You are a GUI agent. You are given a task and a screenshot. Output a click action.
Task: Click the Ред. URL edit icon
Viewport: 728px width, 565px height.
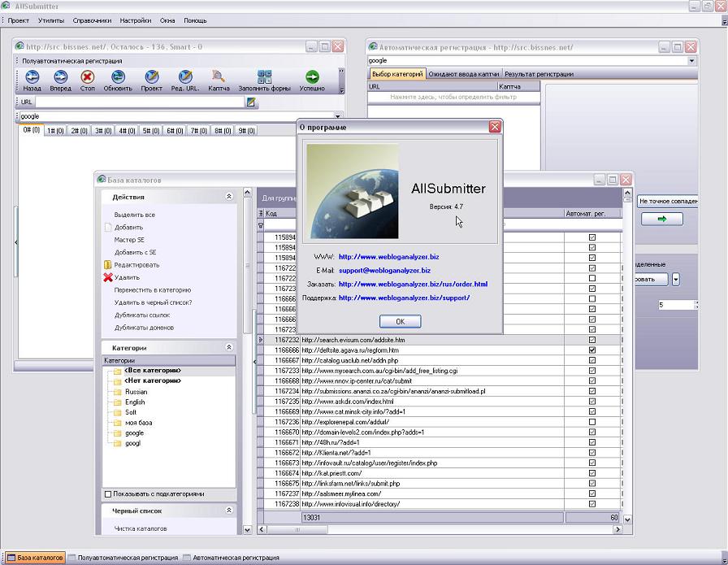tap(185, 76)
